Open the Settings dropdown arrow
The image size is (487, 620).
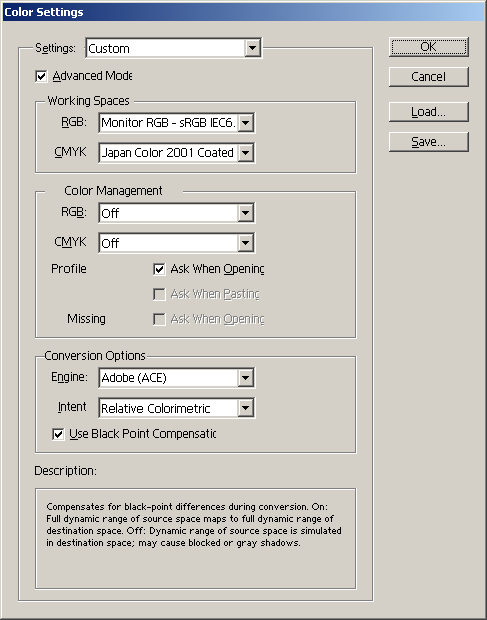pyautogui.click(x=252, y=48)
